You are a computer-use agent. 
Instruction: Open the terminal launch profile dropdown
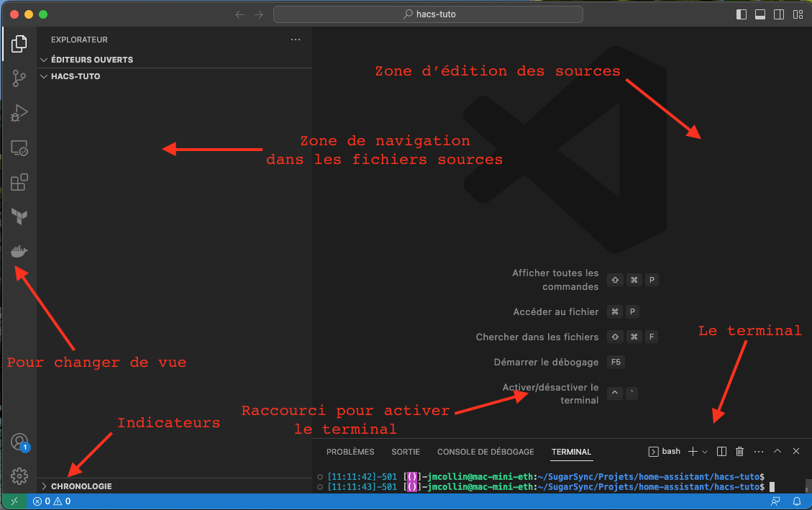click(x=705, y=452)
